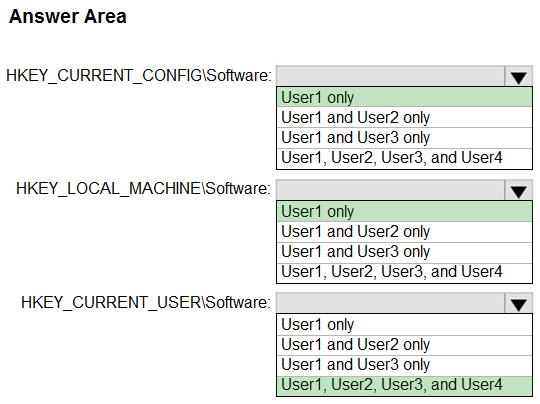This screenshot has height=404, width=540.
Task: Open the HKEY_CURRENT_CONFIG\Software dropdown arrow
Action: pos(518,76)
